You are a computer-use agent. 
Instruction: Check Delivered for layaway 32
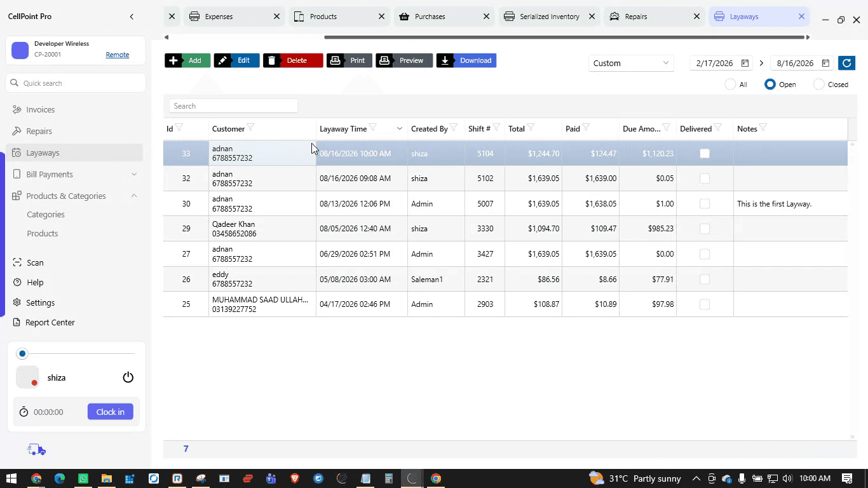click(x=705, y=179)
